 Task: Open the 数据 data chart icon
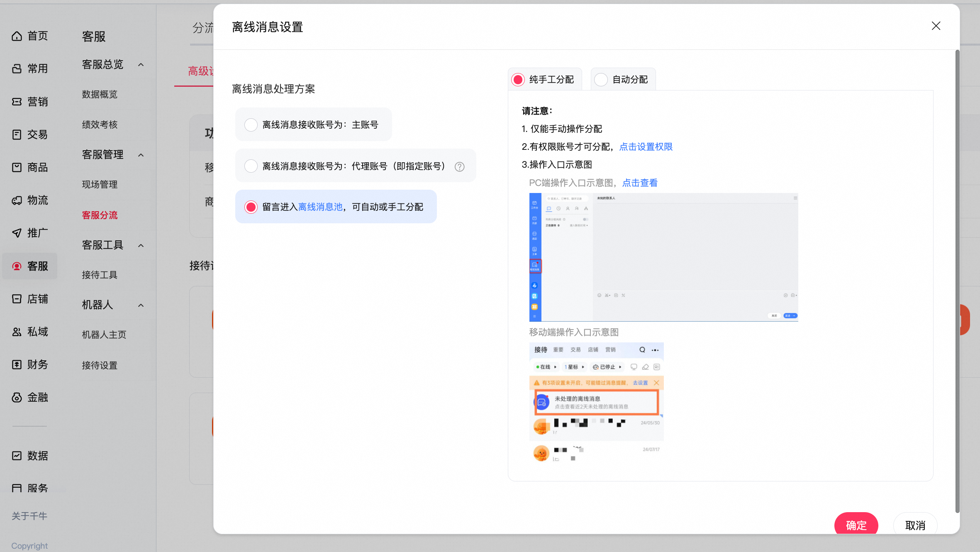[17, 456]
